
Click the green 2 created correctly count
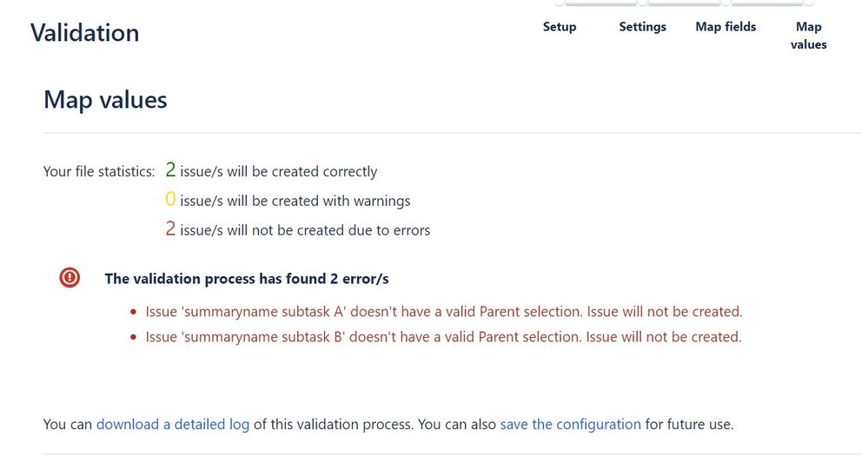click(170, 170)
